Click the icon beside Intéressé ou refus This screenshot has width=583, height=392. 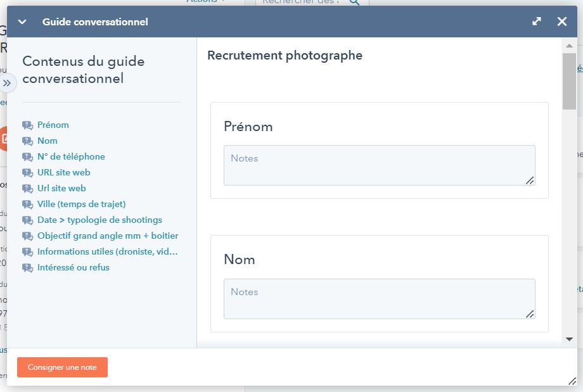tap(27, 268)
